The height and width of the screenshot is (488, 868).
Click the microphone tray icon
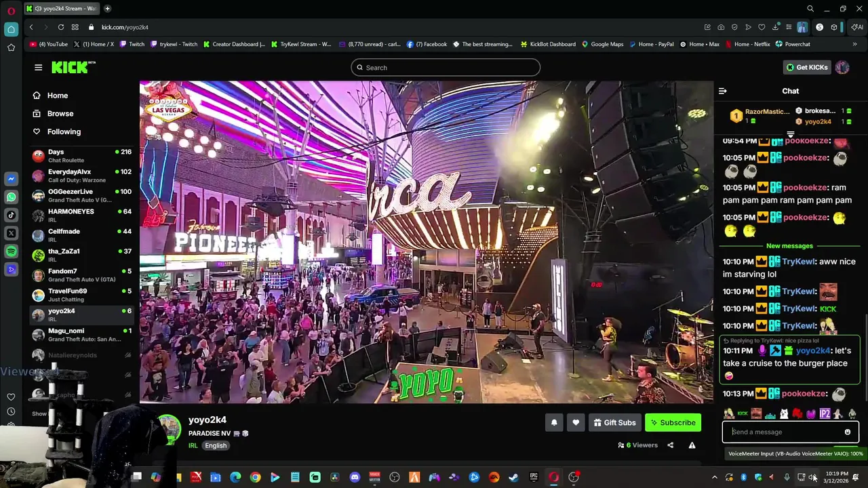(x=787, y=477)
